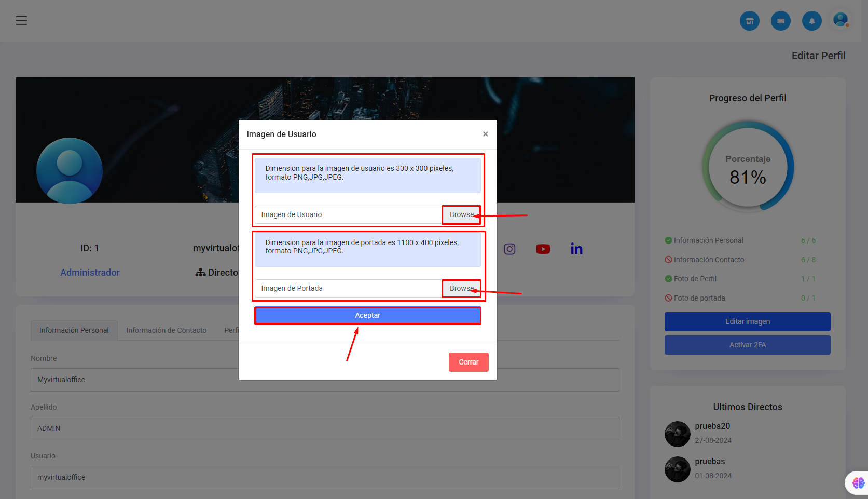Image resolution: width=868 pixels, height=499 pixels.
Task: Open the ticket icon in header
Action: tap(780, 21)
